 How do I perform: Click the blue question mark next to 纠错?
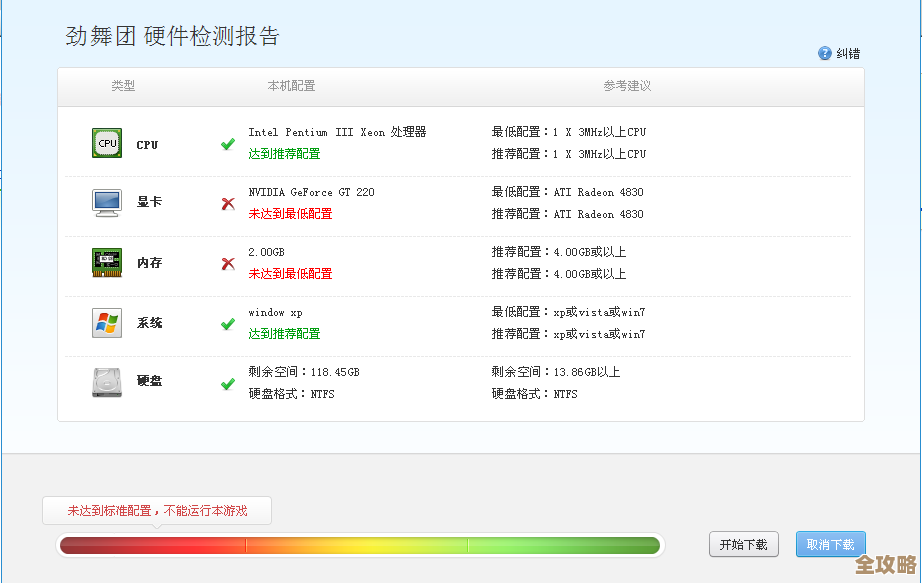[825, 53]
